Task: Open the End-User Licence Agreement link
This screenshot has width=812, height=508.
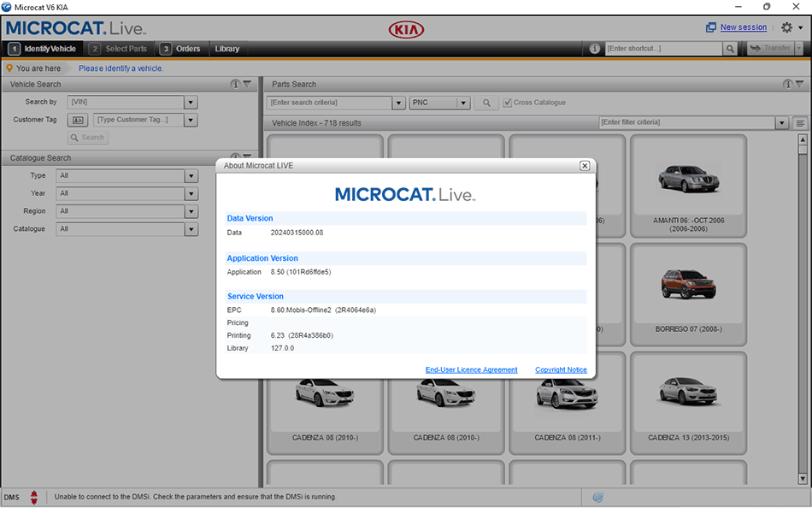Action: [471, 369]
